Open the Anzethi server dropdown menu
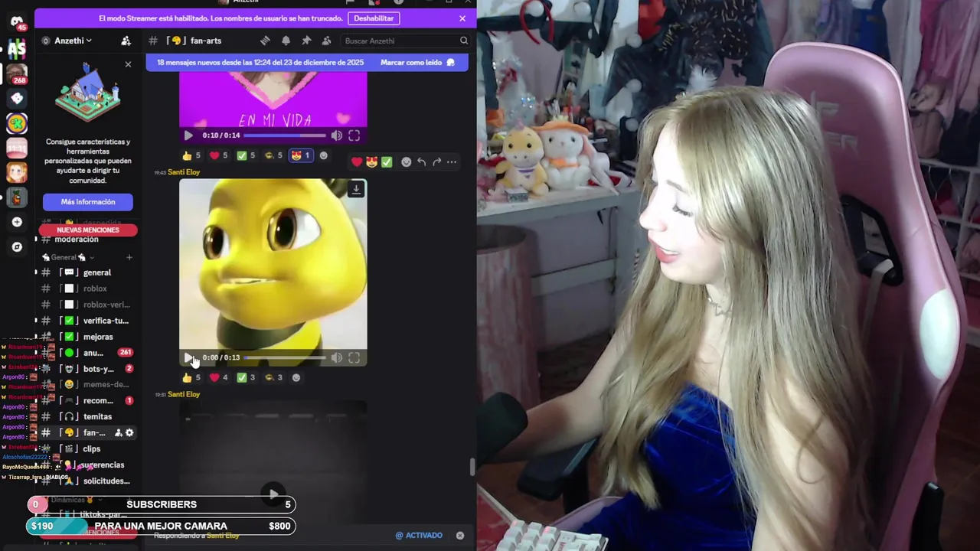The width and height of the screenshot is (980, 551). pyautogui.click(x=73, y=41)
